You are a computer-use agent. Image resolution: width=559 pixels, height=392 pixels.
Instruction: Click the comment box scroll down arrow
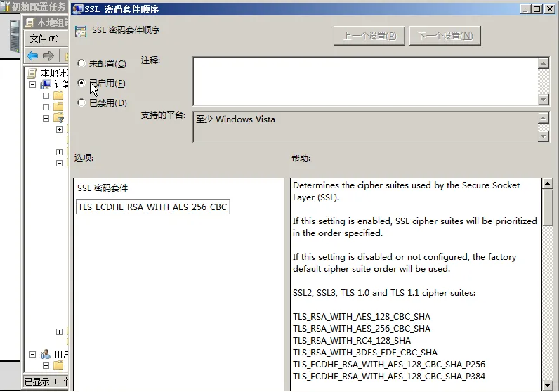(544, 100)
